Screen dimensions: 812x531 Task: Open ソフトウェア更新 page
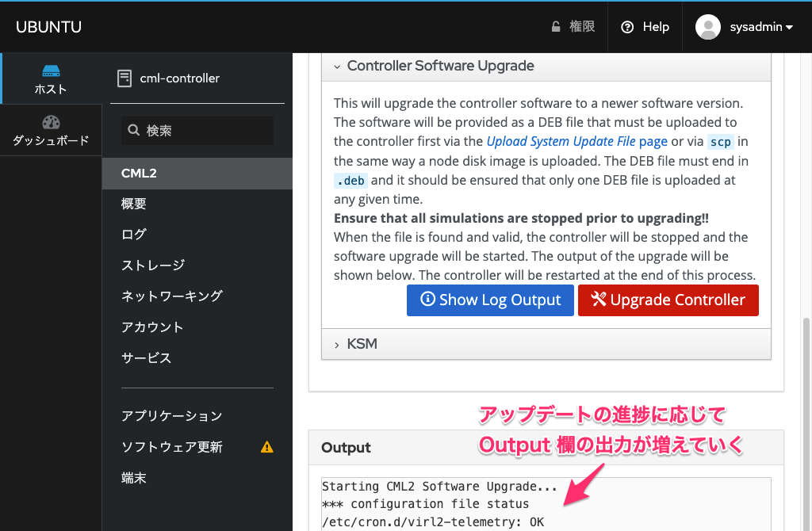pos(172,447)
